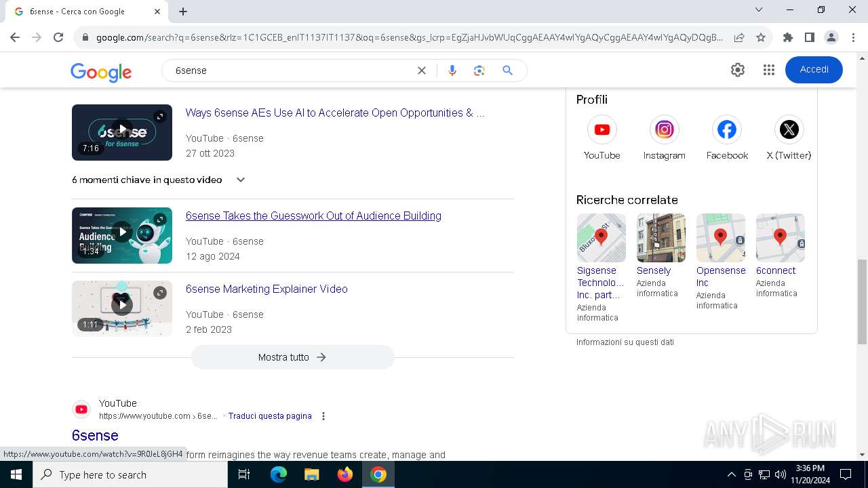Open Chrome three-dot menu

coord(852,37)
